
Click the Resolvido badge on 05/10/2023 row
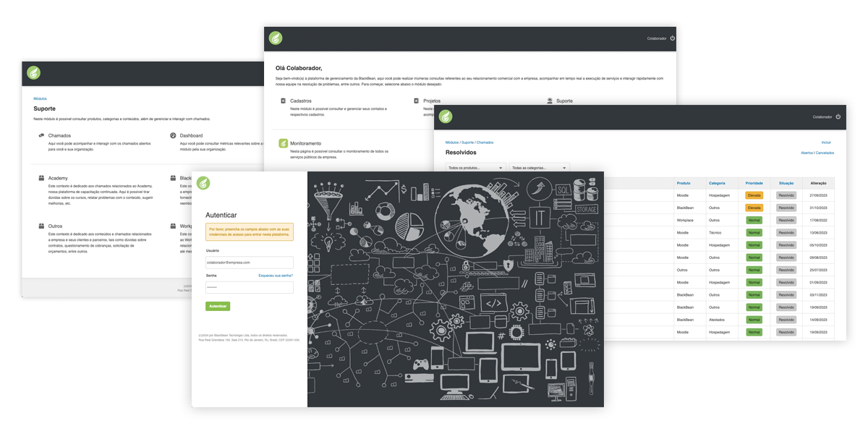pos(786,245)
